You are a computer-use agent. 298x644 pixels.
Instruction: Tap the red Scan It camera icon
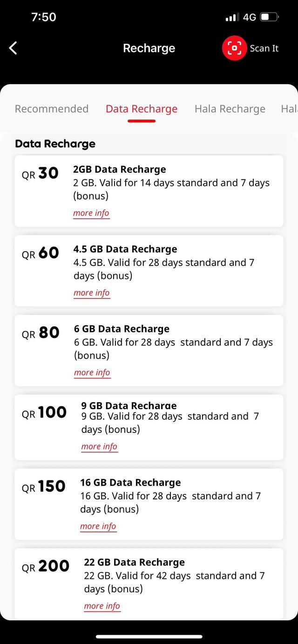[x=234, y=48]
